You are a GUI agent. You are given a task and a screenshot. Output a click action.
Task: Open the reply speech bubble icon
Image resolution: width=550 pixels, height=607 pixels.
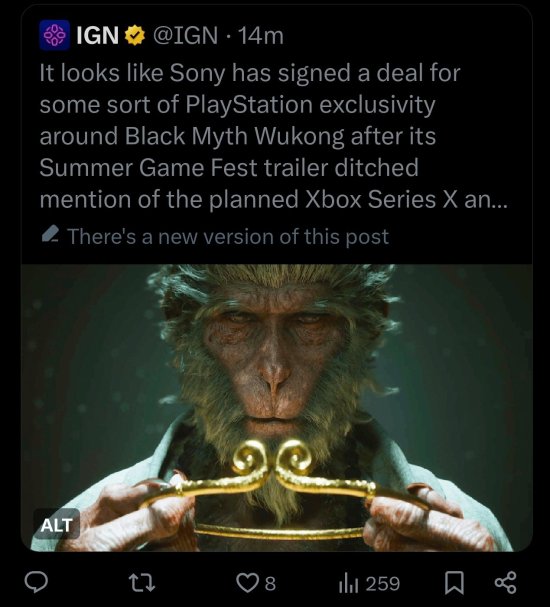coord(36,583)
